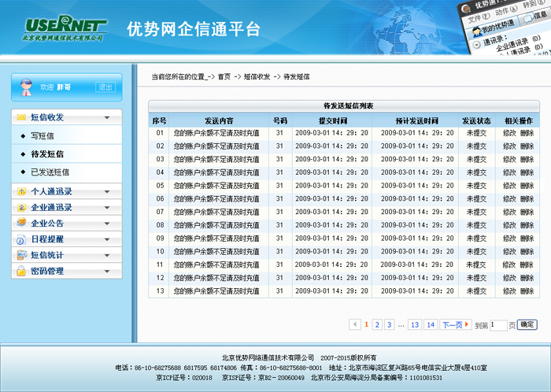Click 修改 for row 06

point(509,199)
